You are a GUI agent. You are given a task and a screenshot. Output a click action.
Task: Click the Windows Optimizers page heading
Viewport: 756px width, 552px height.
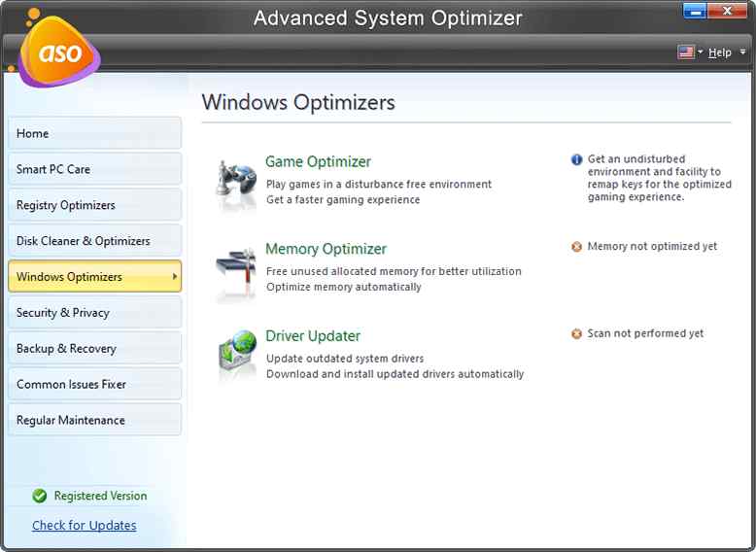pos(298,102)
